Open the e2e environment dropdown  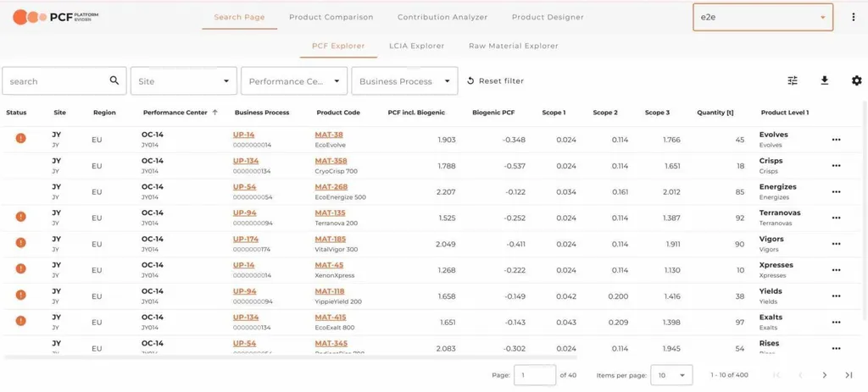(x=763, y=17)
